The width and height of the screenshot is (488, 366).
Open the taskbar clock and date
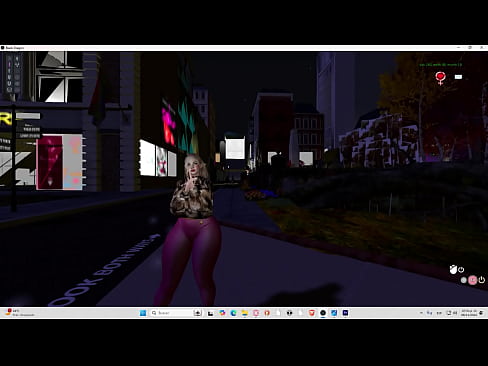click(469, 313)
